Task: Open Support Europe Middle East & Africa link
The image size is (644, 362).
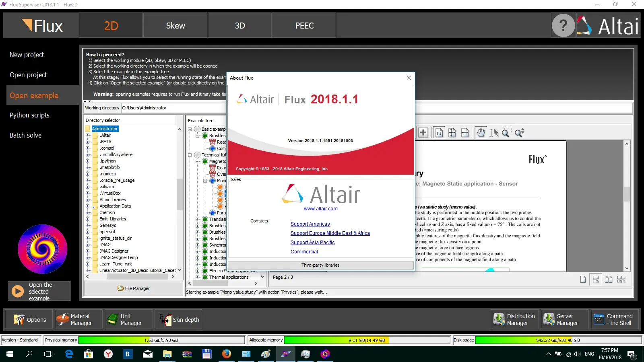Action: [x=330, y=233]
